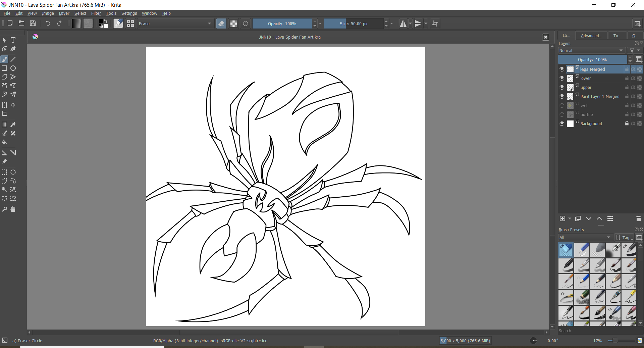Image resolution: width=644 pixels, height=348 pixels.
Task: Select the Freehand Brush tool
Action: tap(4, 59)
